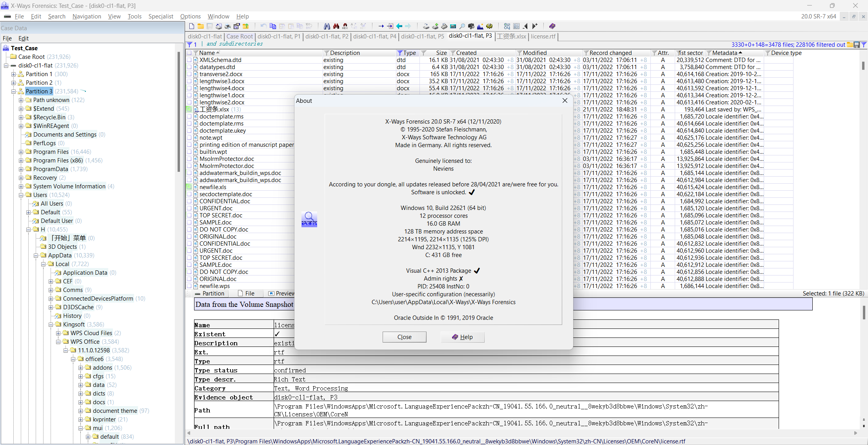Collapse the Kingsoft folder node
The height and width of the screenshot is (445, 868).
click(x=51, y=325)
